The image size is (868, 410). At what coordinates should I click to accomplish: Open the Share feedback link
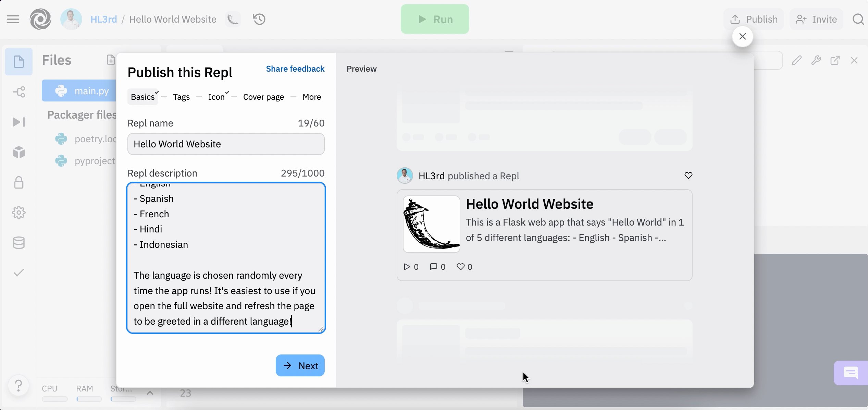click(x=295, y=69)
